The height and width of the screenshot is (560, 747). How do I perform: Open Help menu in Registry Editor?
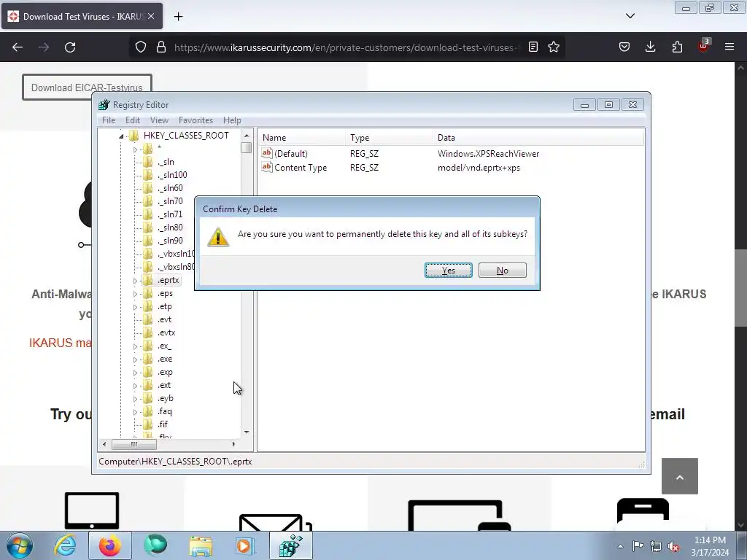(232, 120)
